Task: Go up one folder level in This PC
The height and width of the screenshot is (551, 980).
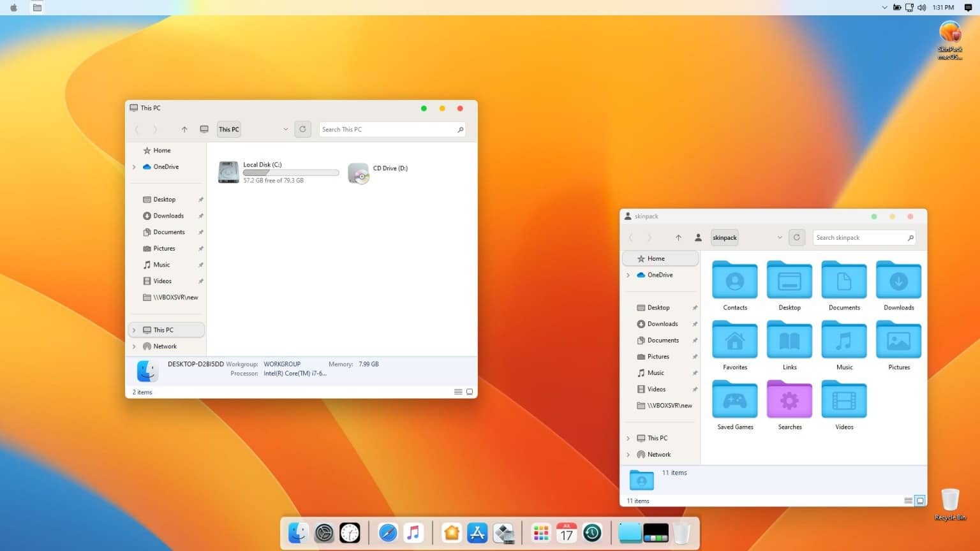Action: pyautogui.click(x=184, y=129)
